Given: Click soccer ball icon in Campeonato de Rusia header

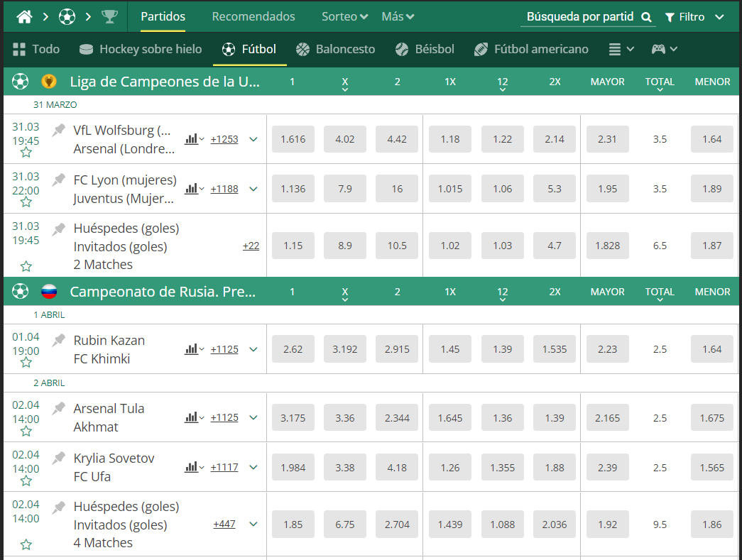Looking at the screenshot, I should click(20, 291).
